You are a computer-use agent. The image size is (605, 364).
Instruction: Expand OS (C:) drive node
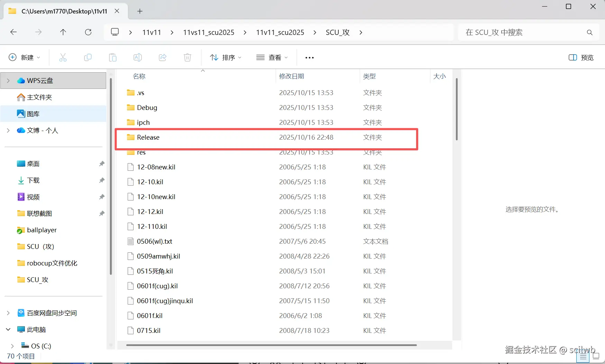12,346
